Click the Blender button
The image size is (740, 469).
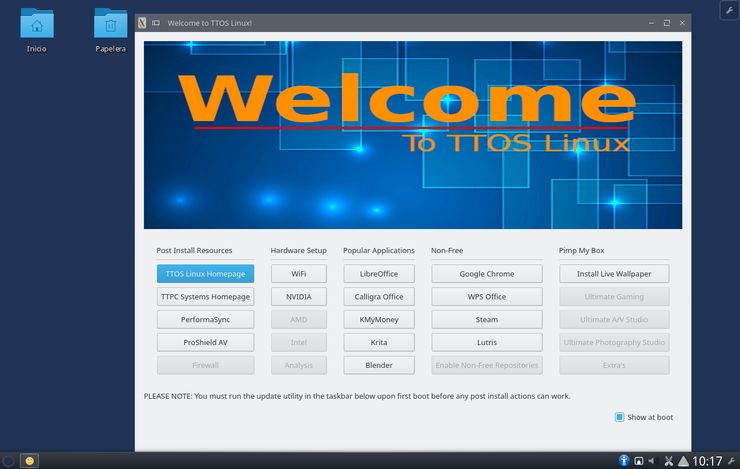click(x=379, y=365)
